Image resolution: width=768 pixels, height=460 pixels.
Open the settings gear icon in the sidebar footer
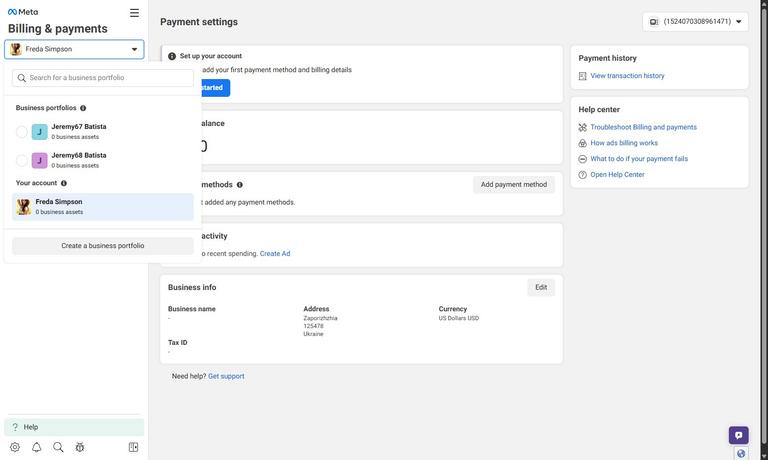(15, 447)
